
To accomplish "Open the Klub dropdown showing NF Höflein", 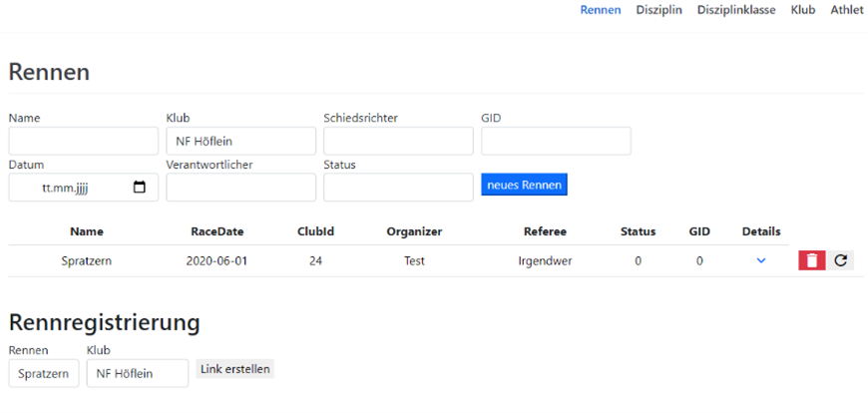I will point(240,142).
